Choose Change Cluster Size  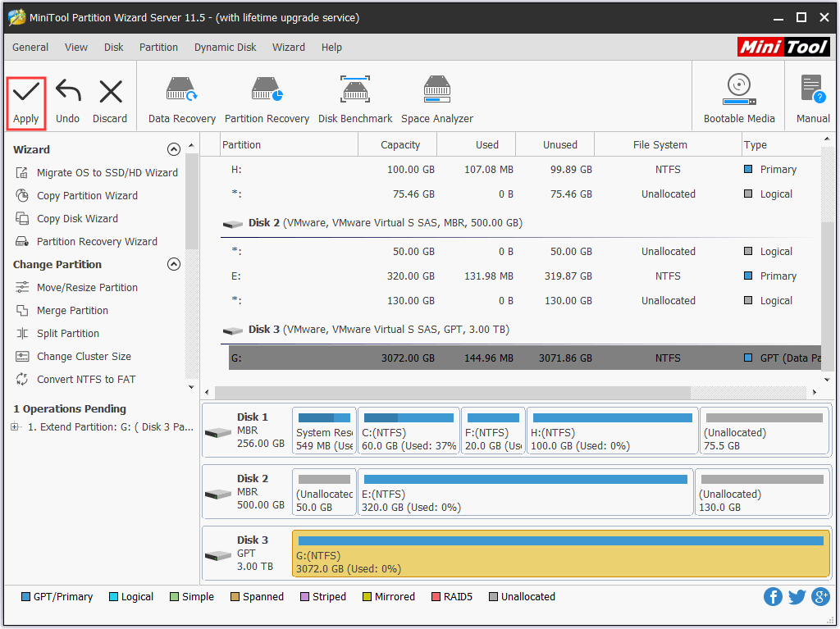pyautogui.click(x=73, y=356)
